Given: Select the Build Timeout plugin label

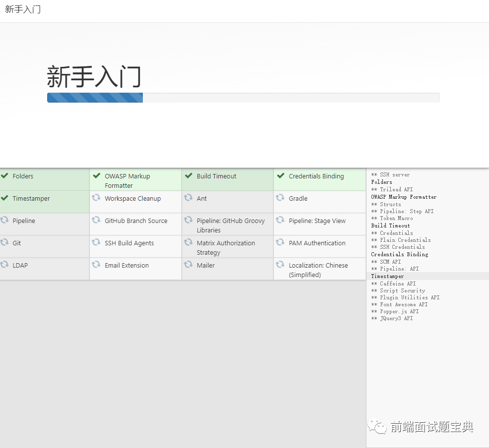Looking at the screenshot, I should pyautogui.click(x=216, y=176).
